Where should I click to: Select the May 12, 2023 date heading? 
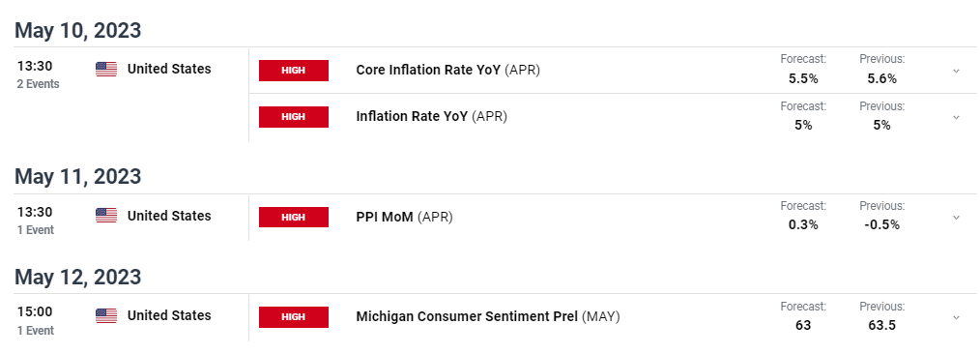(78, 277)
